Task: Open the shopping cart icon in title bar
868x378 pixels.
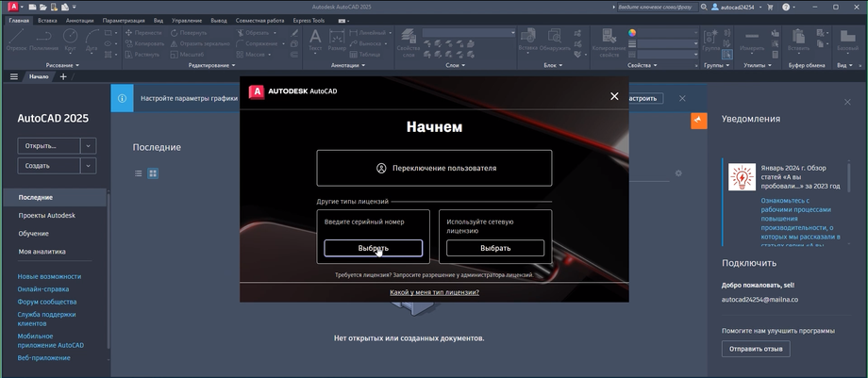Action: [770, 8]
